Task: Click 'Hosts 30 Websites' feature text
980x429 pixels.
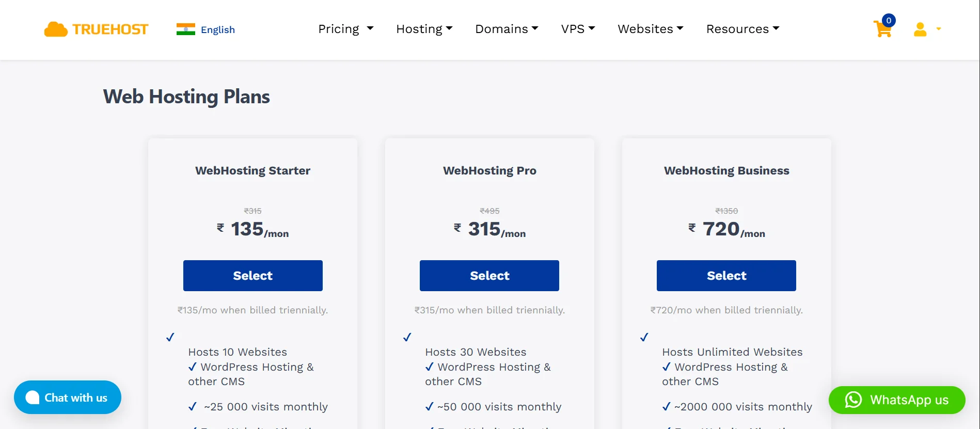Action: [x=476, y=352]
